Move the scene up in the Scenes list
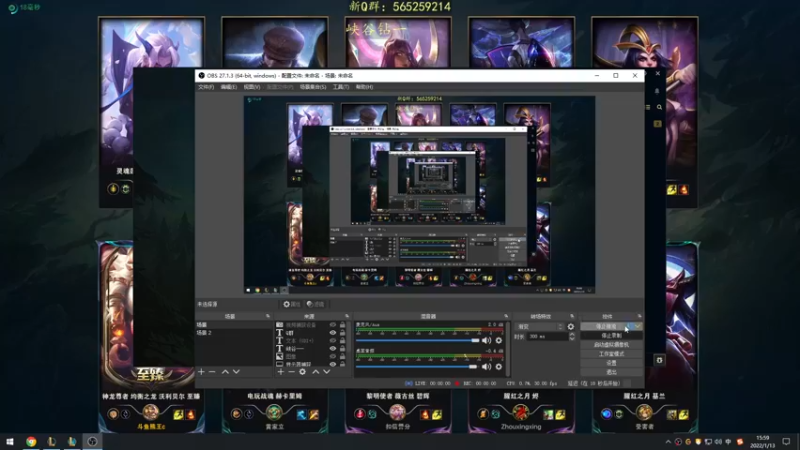 pyautogui.click(x=225, y=372)
